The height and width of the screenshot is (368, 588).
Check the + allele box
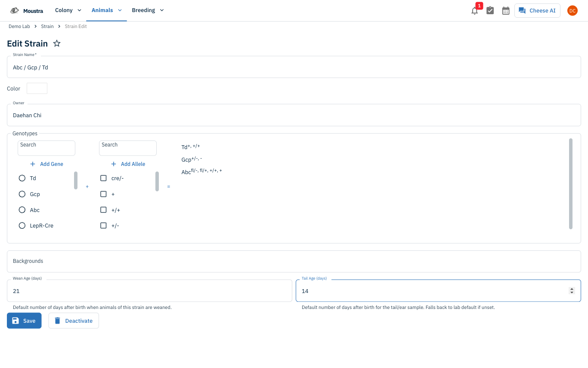pos(103,194)
